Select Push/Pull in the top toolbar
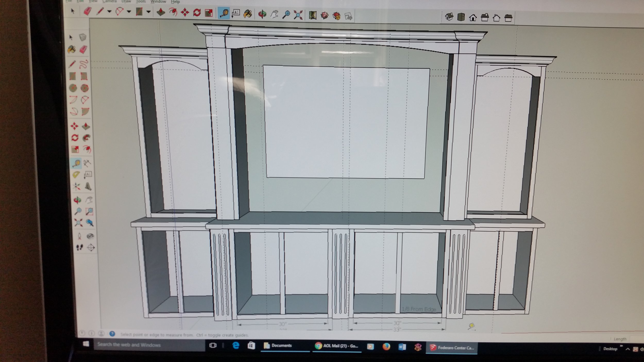Screen dimensions: 644x362 coord(161,12)
